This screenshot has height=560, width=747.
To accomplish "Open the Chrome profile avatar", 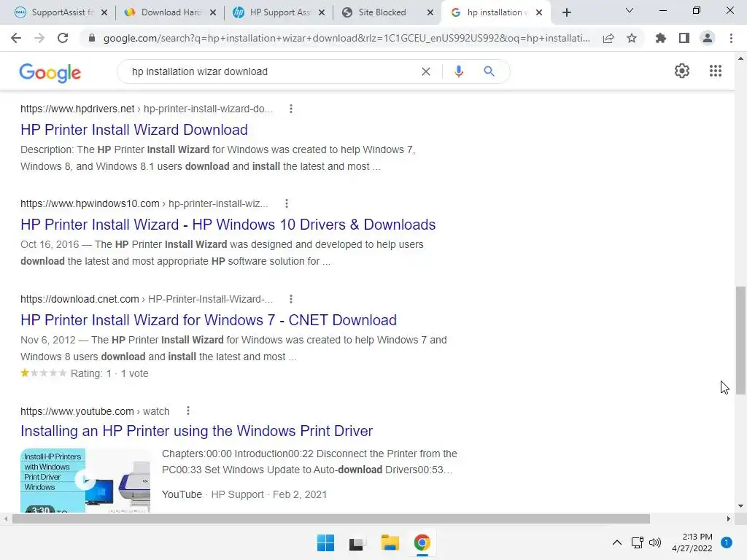I will [x=708, y=38].
